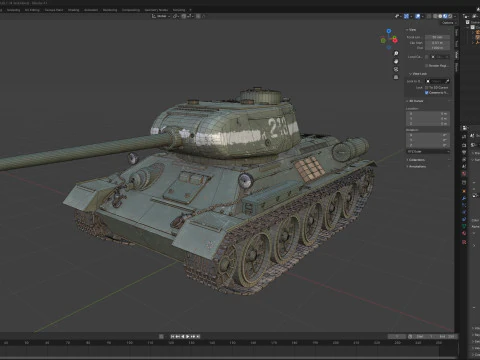Image resolution: width=480 pixels, height=360 pixels.
Task: Click the Lock to Object eyedropper icon
Action: pos(447,81)
